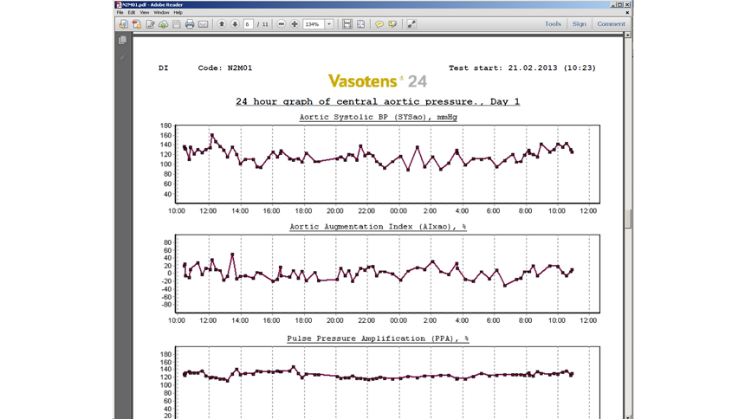Go to previous page with up arrow

pyautogui.click(x=221, y=24)
